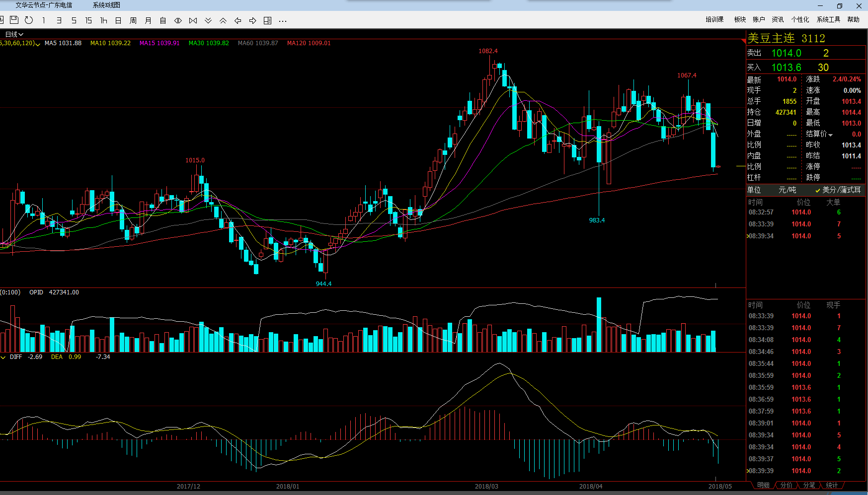The width and height of the screenshot is (868, 495).
Task: Switch to the 分价 tab
Action: click(x=786, y=485)
